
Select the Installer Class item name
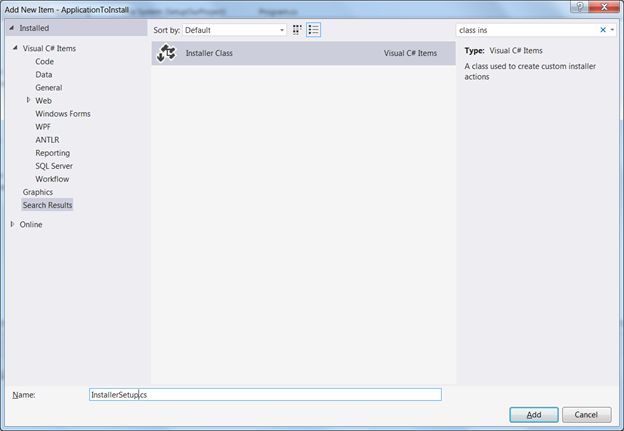click(209, 53)
